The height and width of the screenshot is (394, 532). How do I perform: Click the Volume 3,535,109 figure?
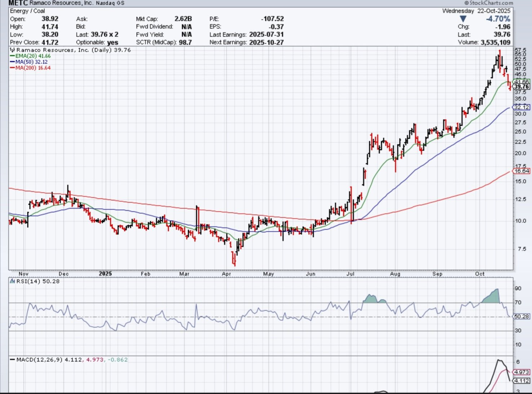495,43
